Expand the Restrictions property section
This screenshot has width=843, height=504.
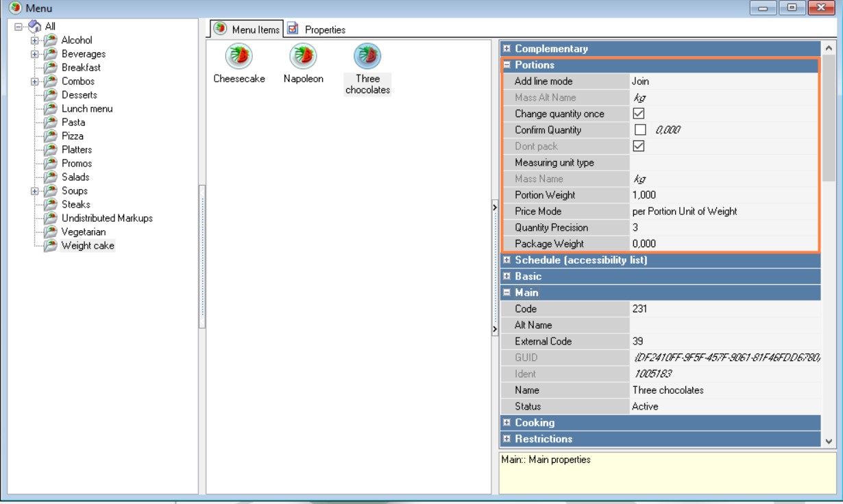[x=507, y=439]
